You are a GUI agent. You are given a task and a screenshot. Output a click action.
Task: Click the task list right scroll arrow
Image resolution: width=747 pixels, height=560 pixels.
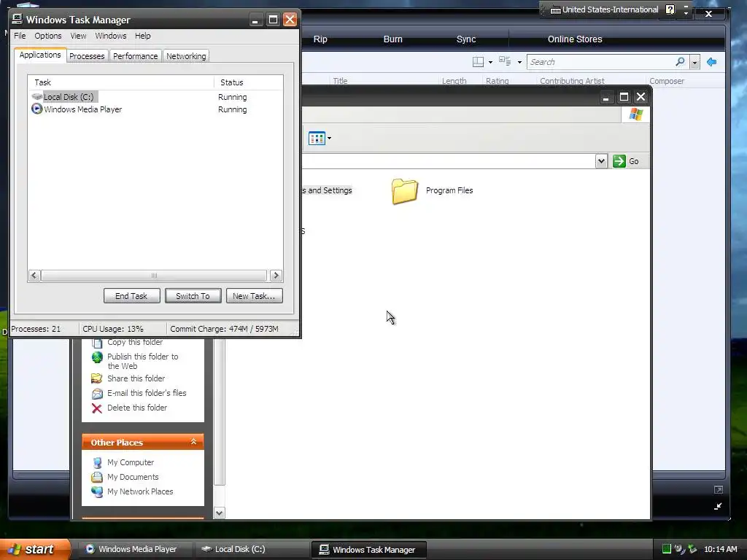point(276,275)
